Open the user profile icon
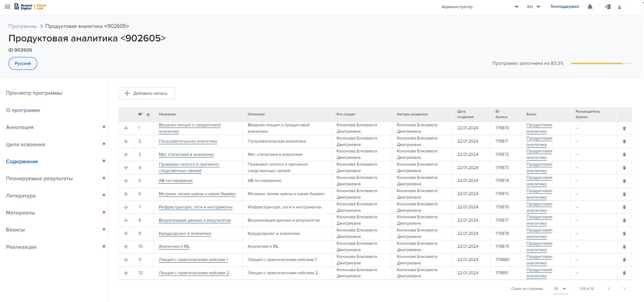The width and height of the screenshot is (644, 302). click(x=619, y=7)
